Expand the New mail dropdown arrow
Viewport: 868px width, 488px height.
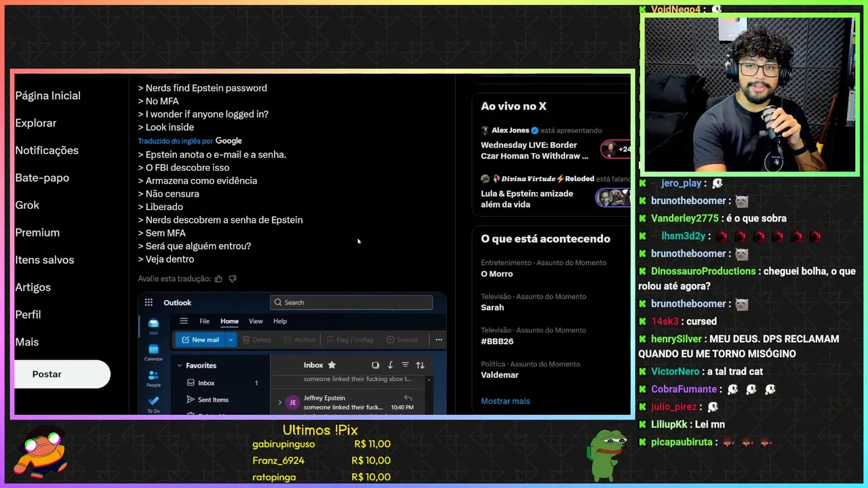[231, 340]
